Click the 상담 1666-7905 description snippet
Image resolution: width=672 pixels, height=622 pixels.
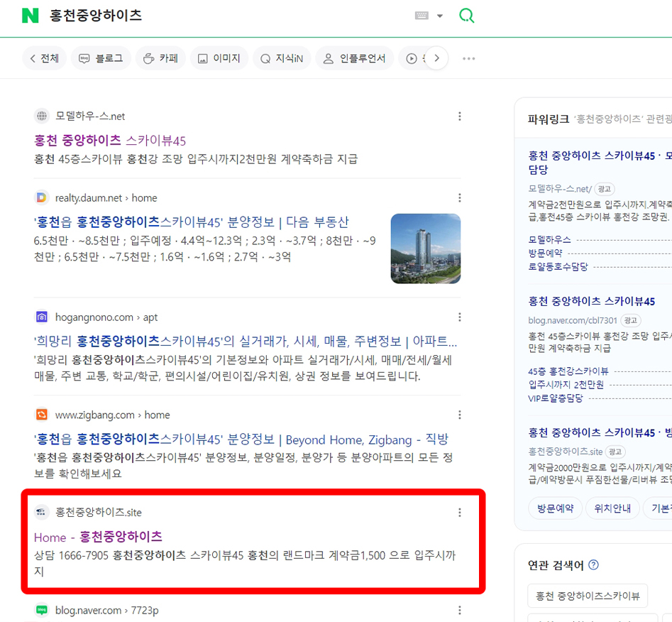click(x=245, y=563)
